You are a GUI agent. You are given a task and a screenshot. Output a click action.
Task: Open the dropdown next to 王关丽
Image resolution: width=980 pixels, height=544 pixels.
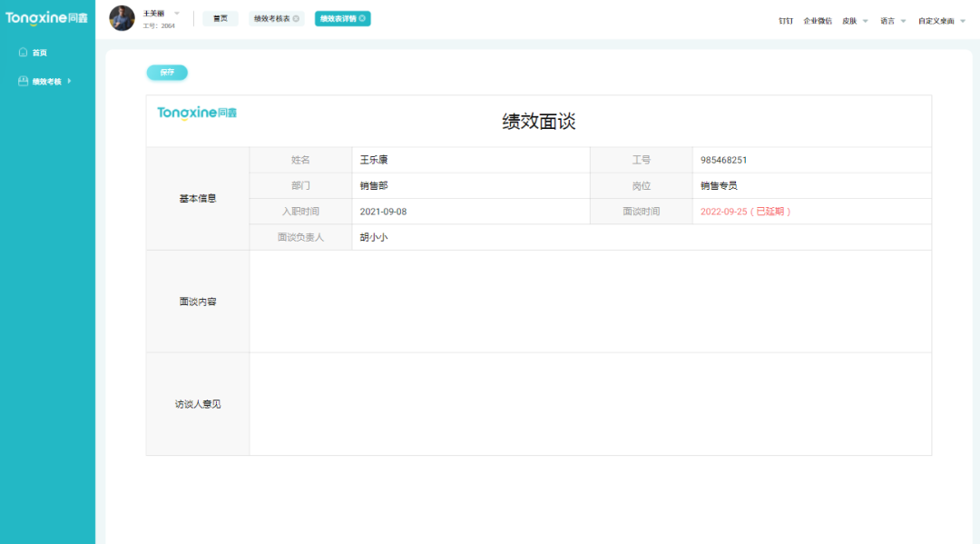[176, 14]
